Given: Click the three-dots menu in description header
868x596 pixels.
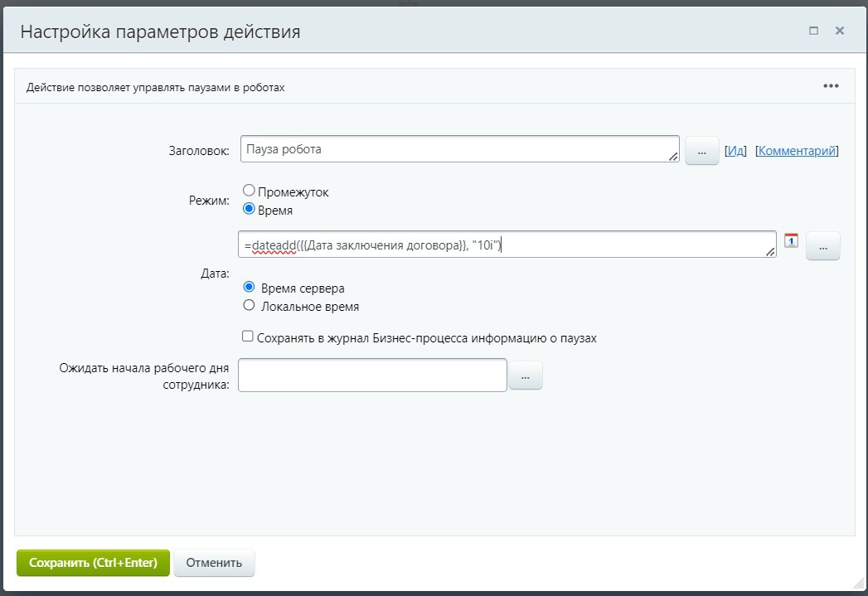Looking at the screenshot, I should pyautogui.click(x=831, y=86).
